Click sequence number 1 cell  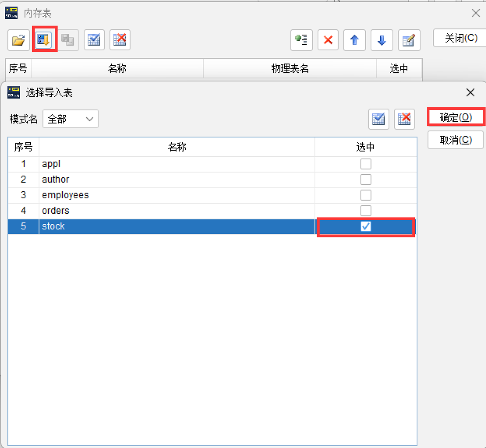[23, 164]
